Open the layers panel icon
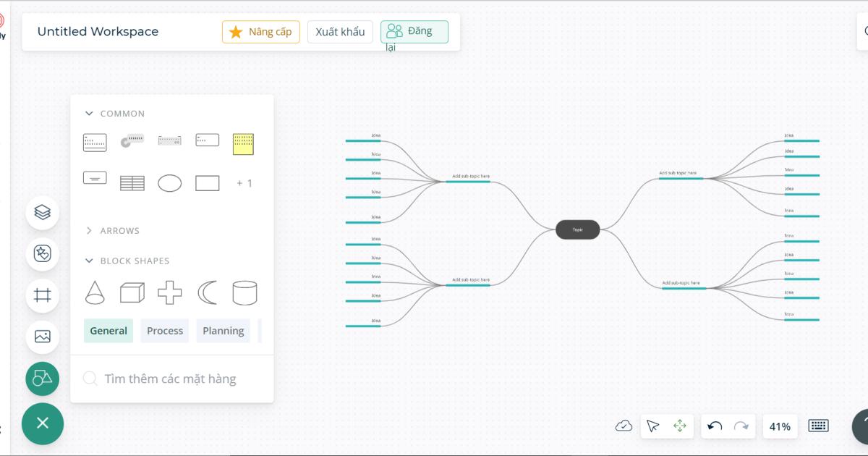This screenshot has height=456, width=868. 43,213
